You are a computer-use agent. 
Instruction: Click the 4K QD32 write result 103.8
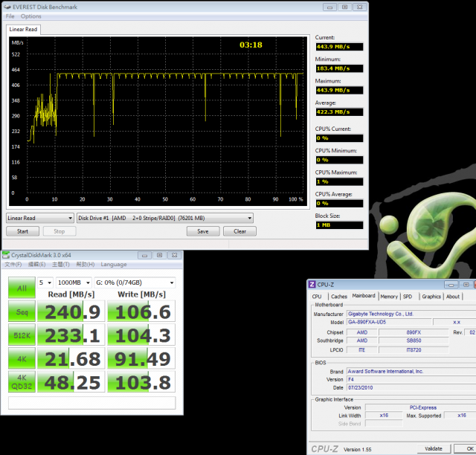(x=141, y=382)
